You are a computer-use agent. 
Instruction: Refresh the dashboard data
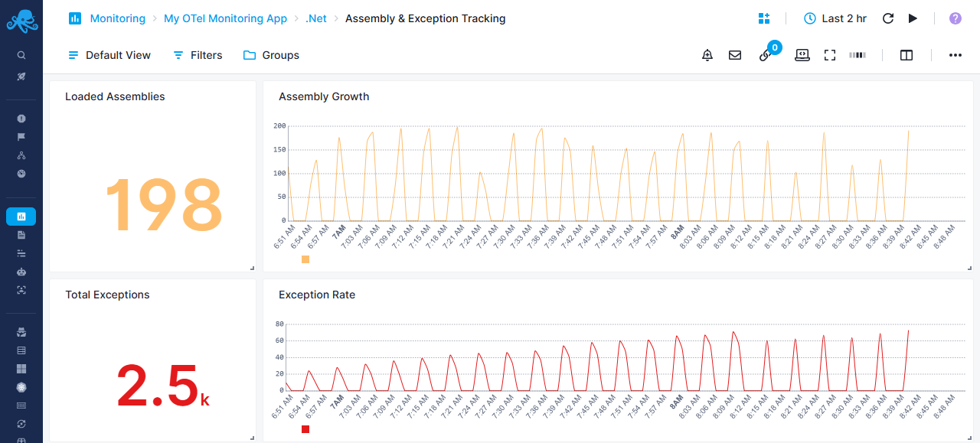point(887,18)
